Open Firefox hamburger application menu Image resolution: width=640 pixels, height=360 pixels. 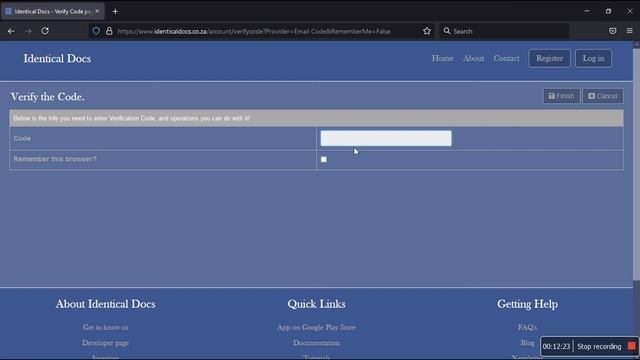point(629,31)
